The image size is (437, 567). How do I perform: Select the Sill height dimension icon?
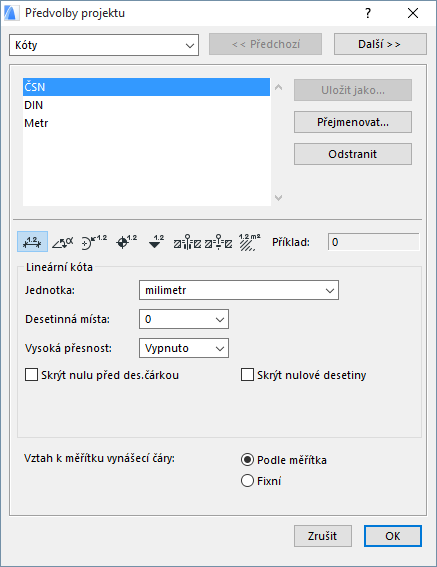218,242
